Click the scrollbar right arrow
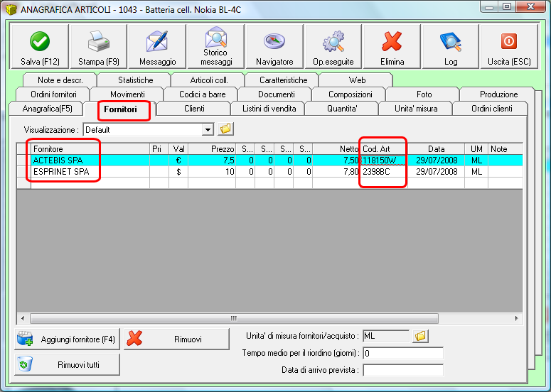551x392 pixels. click(517, 318)
